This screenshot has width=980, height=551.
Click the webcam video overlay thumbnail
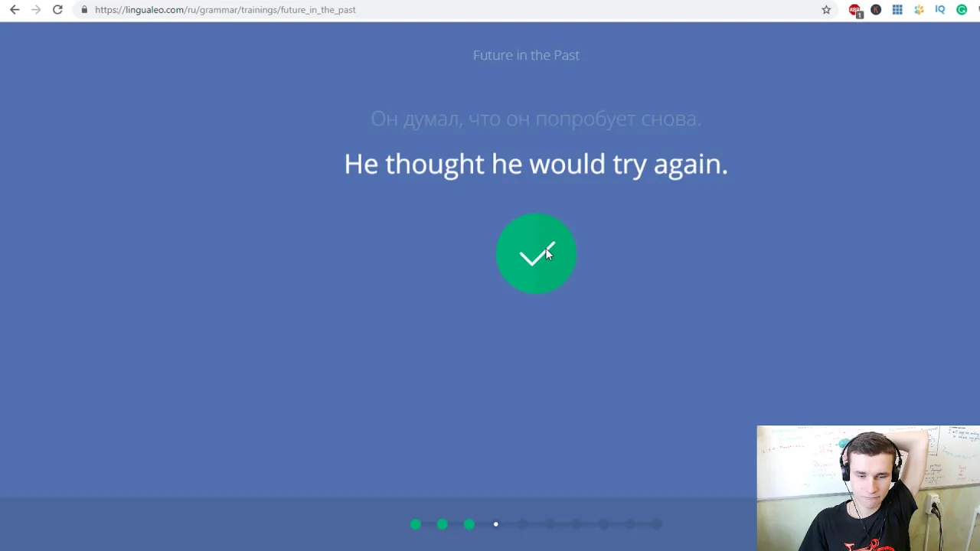point(868,488)
